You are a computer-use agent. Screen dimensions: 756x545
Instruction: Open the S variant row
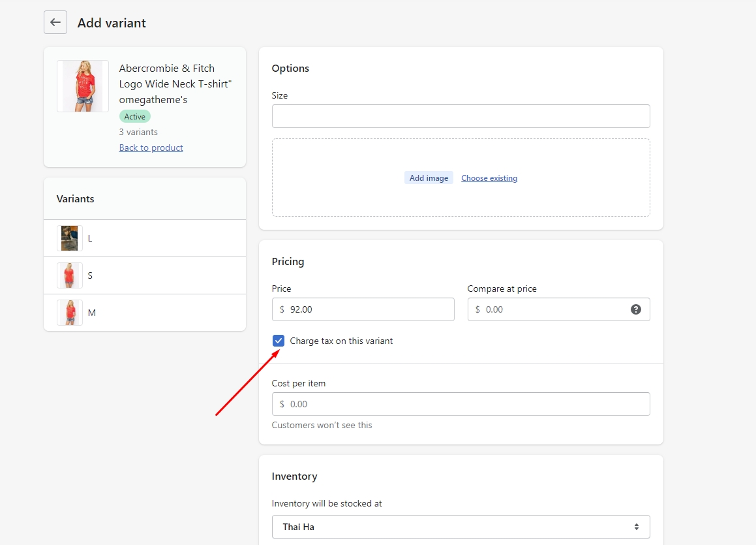163,275
